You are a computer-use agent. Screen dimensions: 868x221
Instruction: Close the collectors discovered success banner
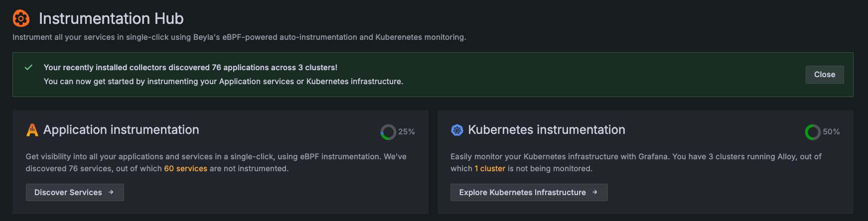pyautogui.click(x=824, y=75)
